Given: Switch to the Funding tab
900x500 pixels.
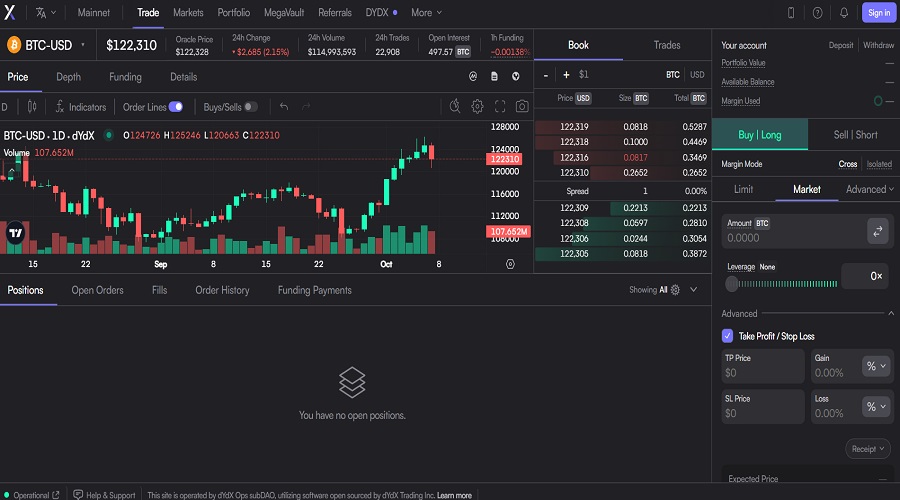Looking at the screenshot, I should click(x=125, y=77).
